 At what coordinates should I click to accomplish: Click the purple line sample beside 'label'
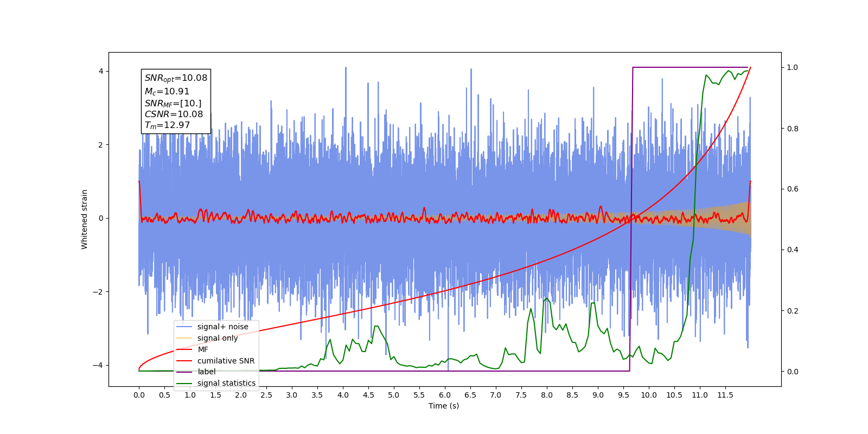pyautogui.click(x=184, y=372)
